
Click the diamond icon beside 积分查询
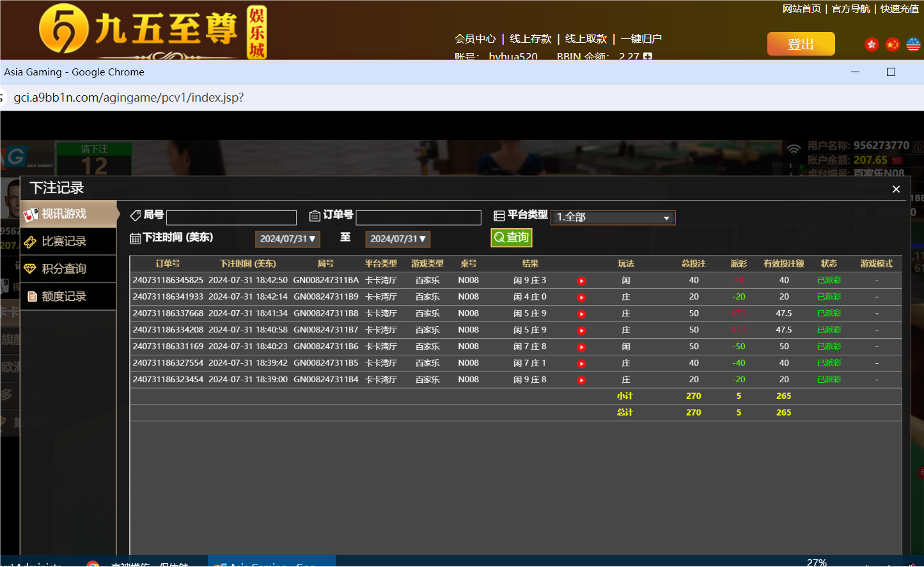(31, 268)
